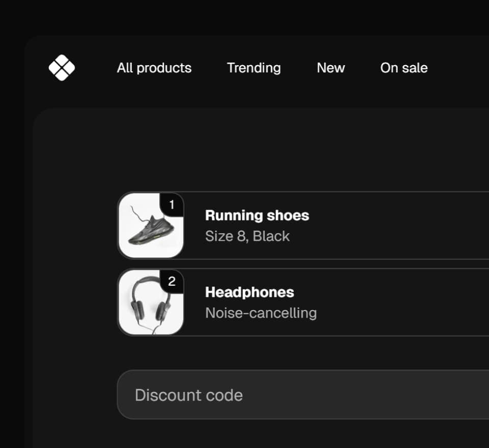Click quantity badge 1 on Running shoes
The height and width of the screenshot is (448, 489).
172,205
